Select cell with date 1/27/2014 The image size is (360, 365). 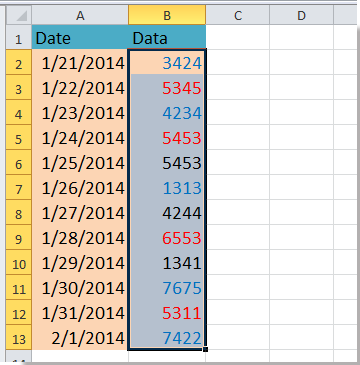coord(80,212)
